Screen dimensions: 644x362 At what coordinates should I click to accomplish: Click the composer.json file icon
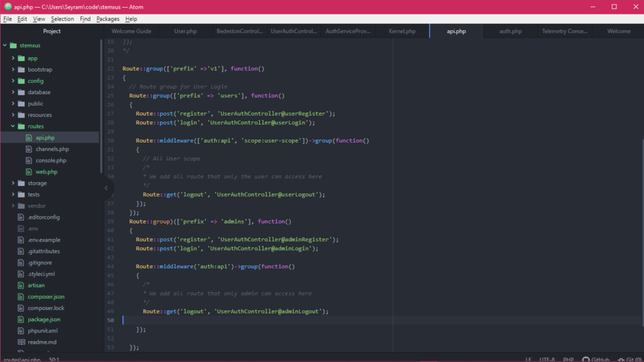click(x=21, y=297)
